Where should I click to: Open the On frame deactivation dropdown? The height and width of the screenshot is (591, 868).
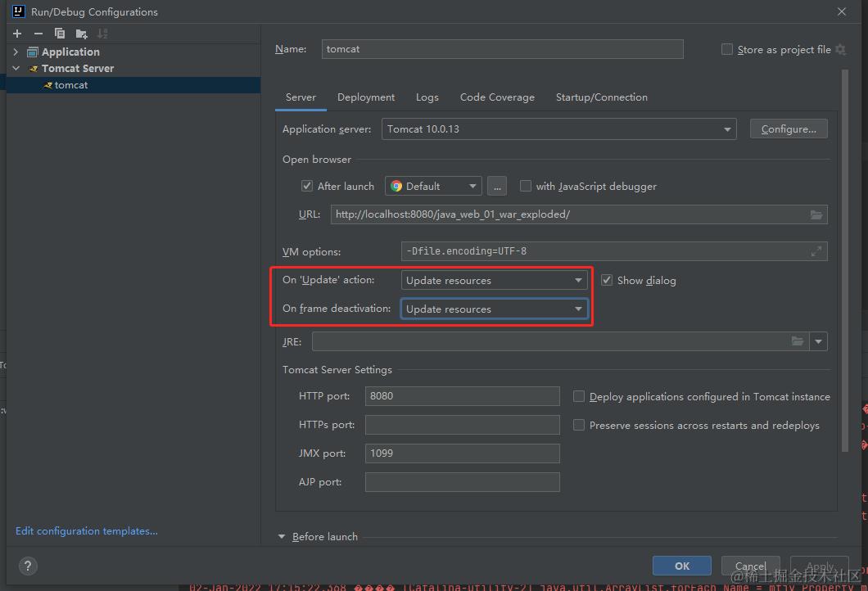[494, 309]
